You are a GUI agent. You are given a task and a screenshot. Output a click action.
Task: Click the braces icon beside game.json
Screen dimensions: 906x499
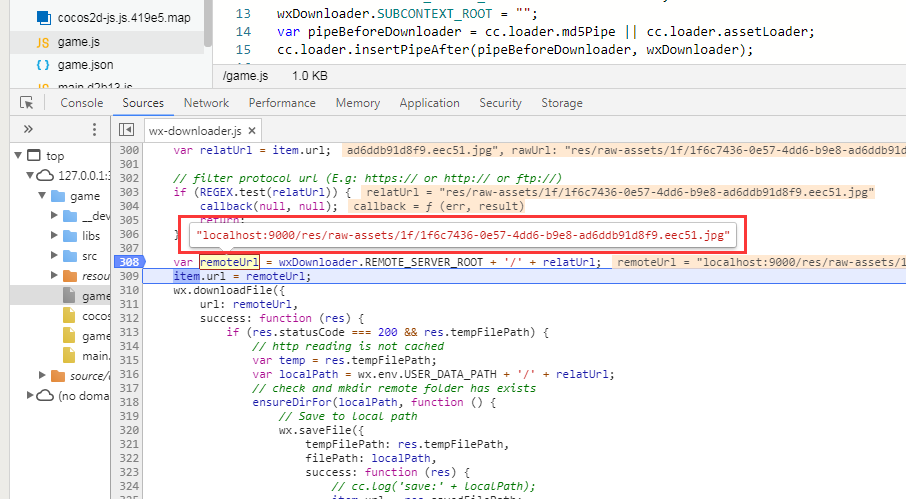coord(43,65)
